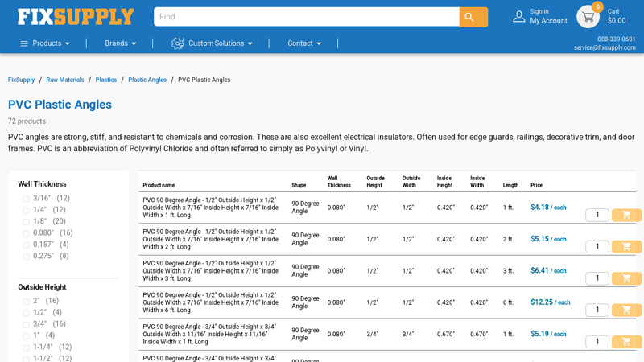This screenshot has height=362, width=644.
Task: Click the Inside Height column header
Action: click(445, 182)
